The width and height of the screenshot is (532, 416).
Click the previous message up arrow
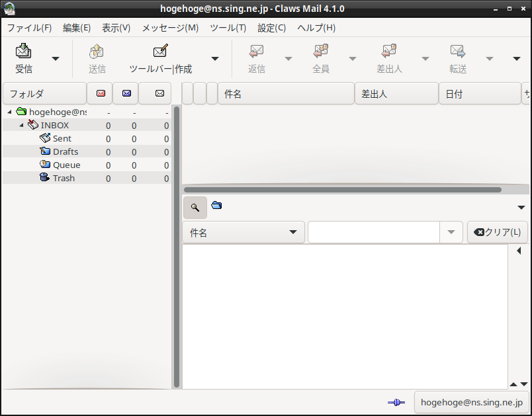[x=513, y=384]
